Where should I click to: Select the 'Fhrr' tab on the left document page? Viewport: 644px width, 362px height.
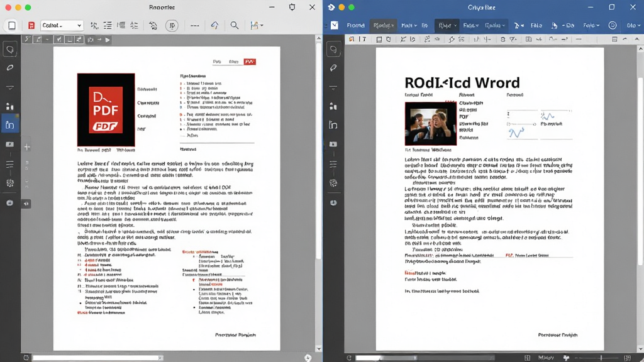[x=234, y=62]
